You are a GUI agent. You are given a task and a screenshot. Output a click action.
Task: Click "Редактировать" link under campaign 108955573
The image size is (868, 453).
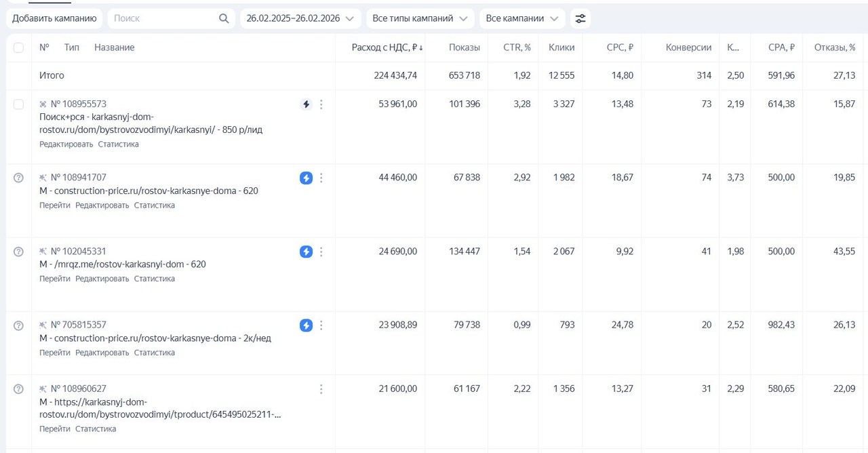(x=66, y=144)
